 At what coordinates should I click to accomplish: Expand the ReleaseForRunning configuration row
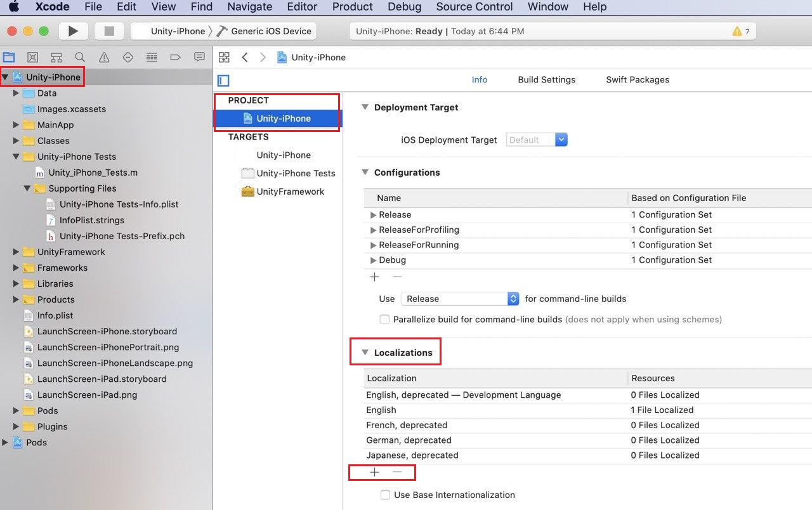(x=374, y=245)
